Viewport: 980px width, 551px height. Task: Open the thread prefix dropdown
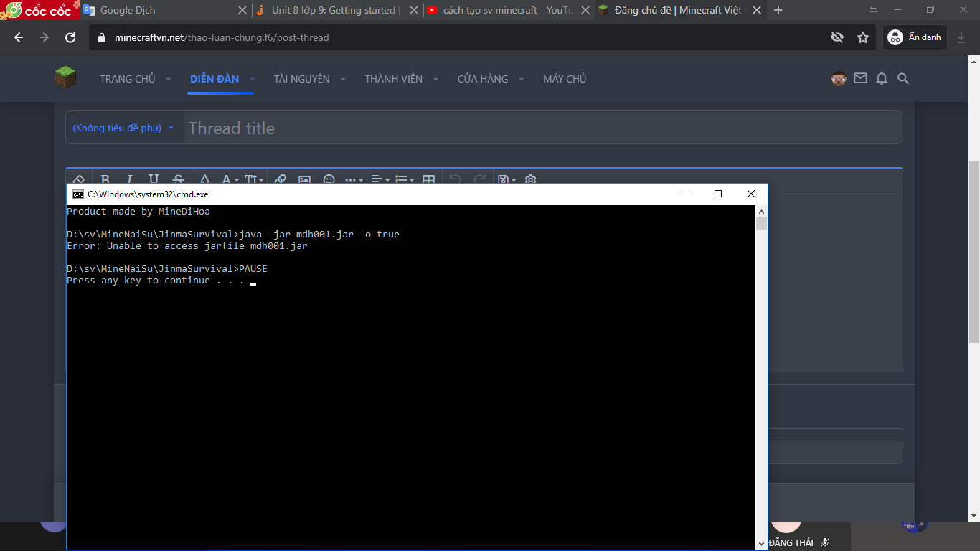point(123,128)
